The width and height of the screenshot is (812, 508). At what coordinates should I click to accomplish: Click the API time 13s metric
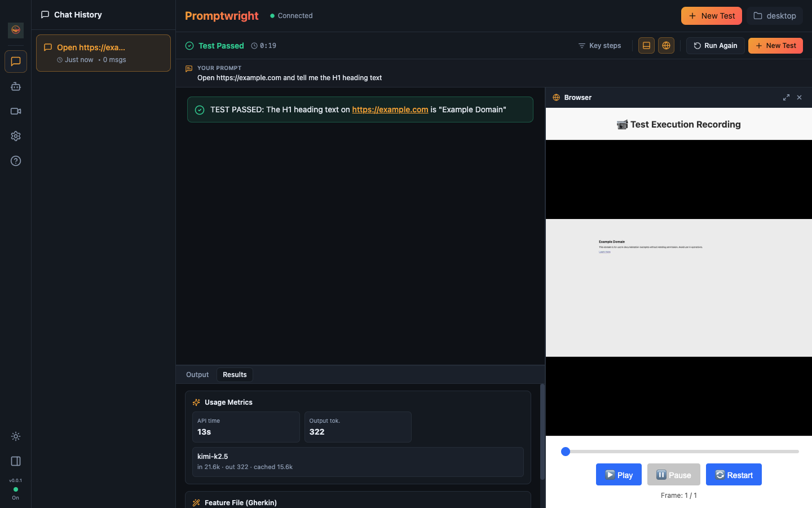pos(246,427)
